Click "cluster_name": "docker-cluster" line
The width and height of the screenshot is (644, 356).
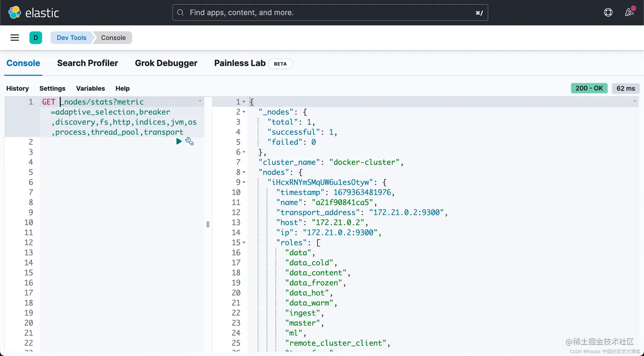331,162
